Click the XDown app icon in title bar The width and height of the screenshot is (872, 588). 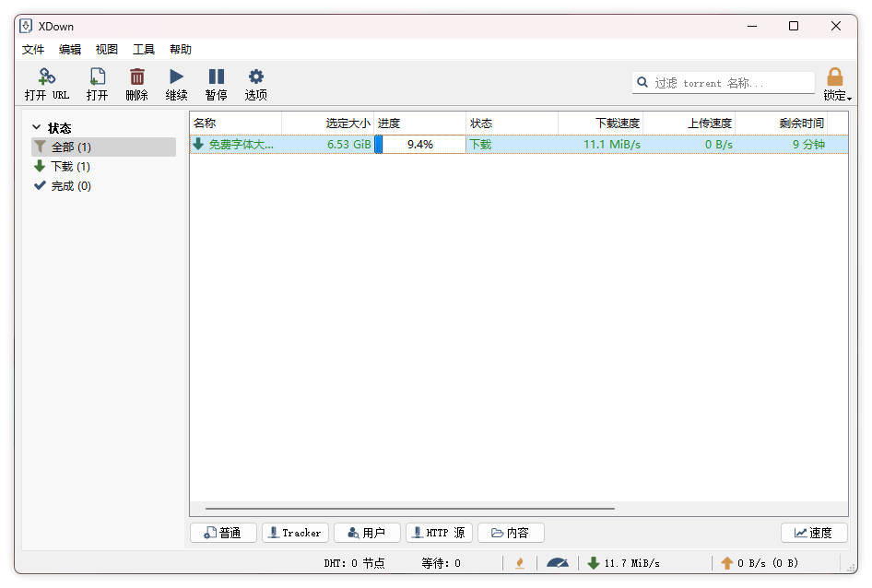26,26
